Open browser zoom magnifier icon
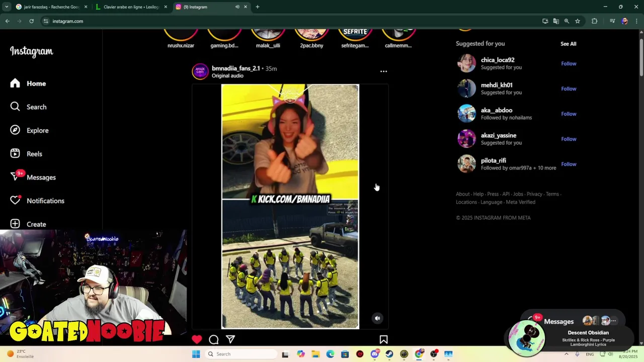This screenshot has width=644, height=362. click(x=567, y=21)
